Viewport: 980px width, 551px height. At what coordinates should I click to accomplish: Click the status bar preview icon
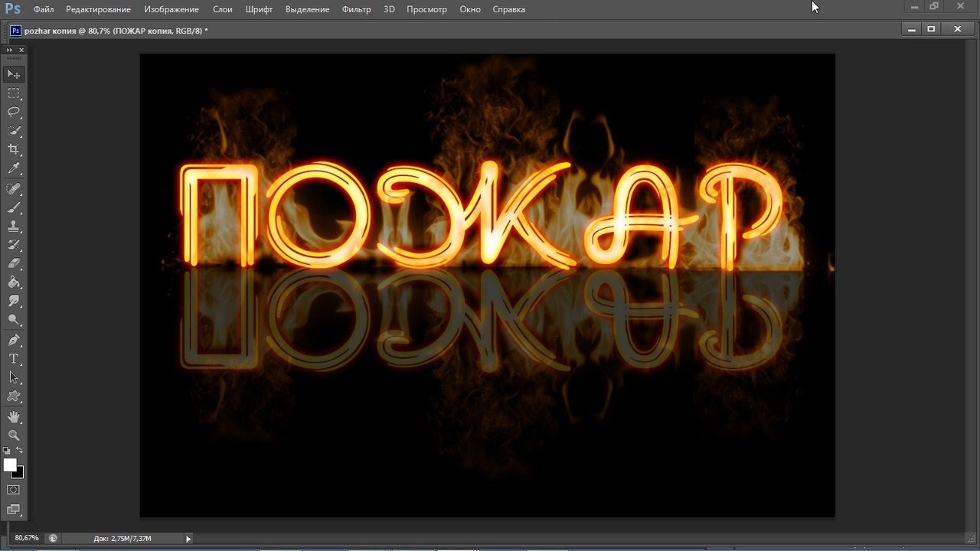pyautogui.click(x=53, y=538)
